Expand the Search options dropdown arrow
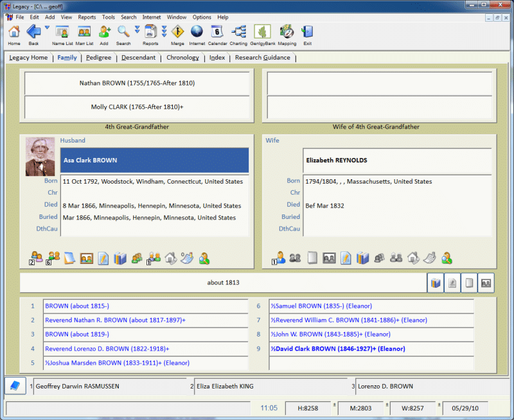The width and height of the screenshot is (514, 420). point(137,28)
